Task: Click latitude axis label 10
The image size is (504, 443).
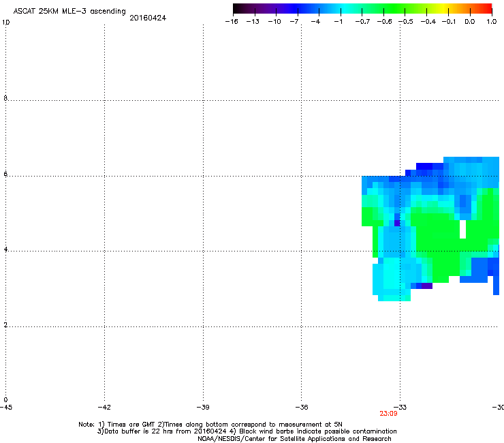Action: tap(5, 22)
